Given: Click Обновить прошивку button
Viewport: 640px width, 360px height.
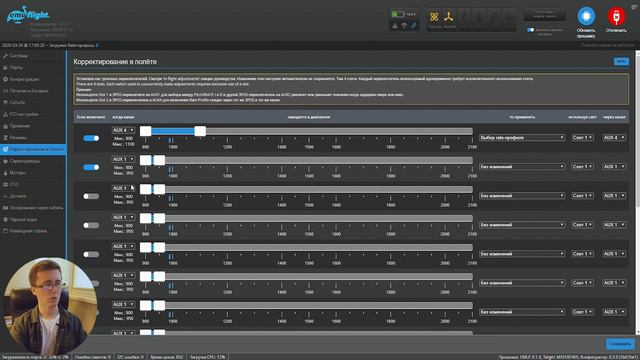Looking at the screenshot, I should coord(586,23).
